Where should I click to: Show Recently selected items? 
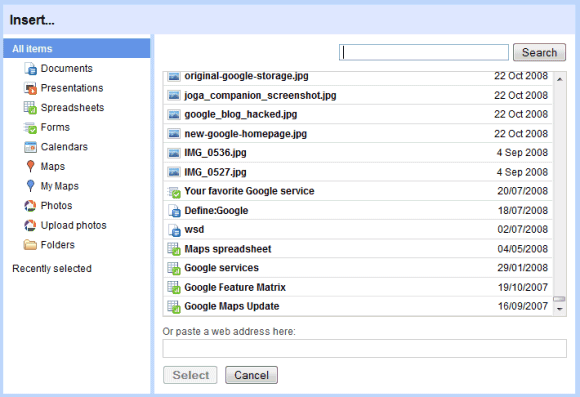[x=52, y=269]
